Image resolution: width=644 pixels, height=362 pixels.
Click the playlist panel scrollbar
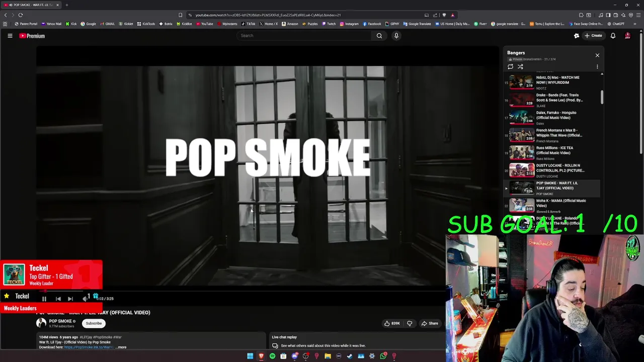(602, 98)
